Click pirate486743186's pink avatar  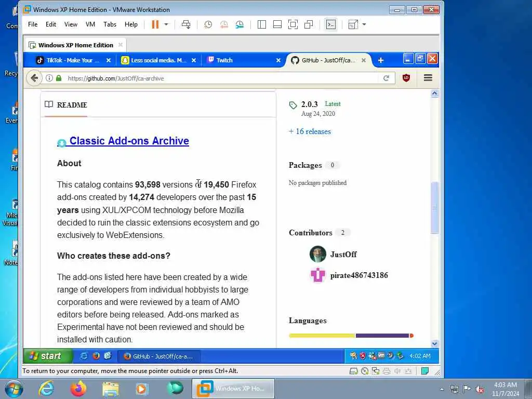click(318, 275)
